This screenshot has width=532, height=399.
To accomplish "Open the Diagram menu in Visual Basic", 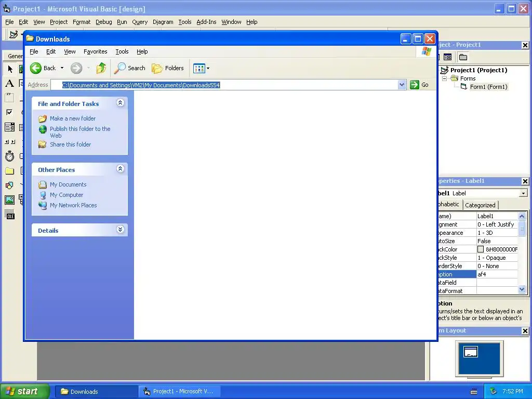I will pyautogui.click(x=163, y=22).
